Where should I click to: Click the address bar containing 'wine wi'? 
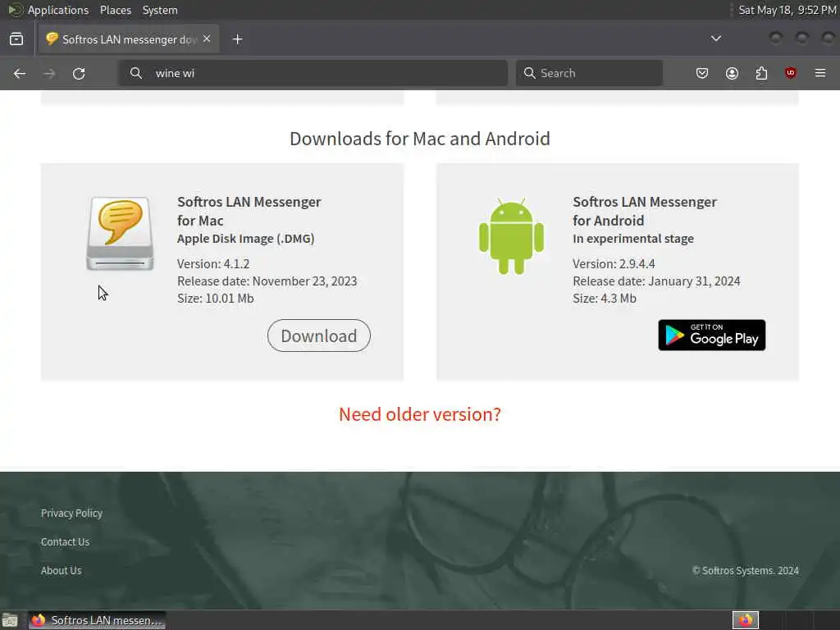pos(313,73)
